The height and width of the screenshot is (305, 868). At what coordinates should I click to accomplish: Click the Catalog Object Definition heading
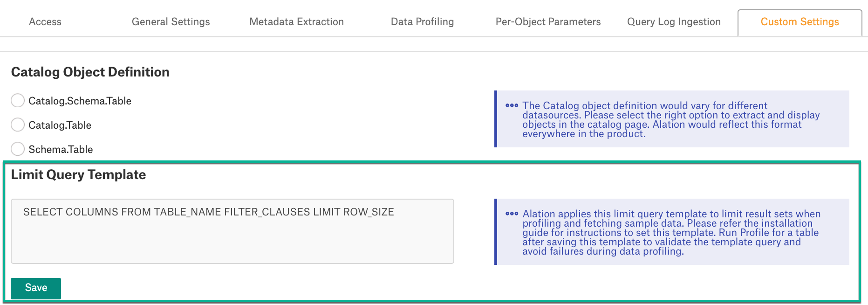pyautogui.click(x=90, y=72)
